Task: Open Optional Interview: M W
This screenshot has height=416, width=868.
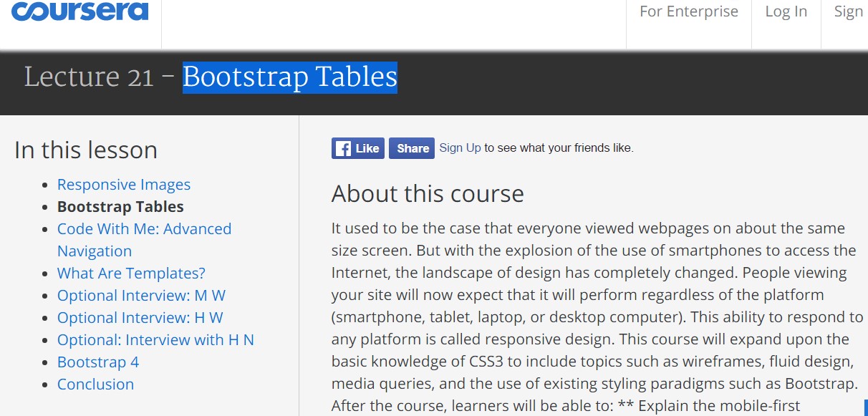Action: 141,295
